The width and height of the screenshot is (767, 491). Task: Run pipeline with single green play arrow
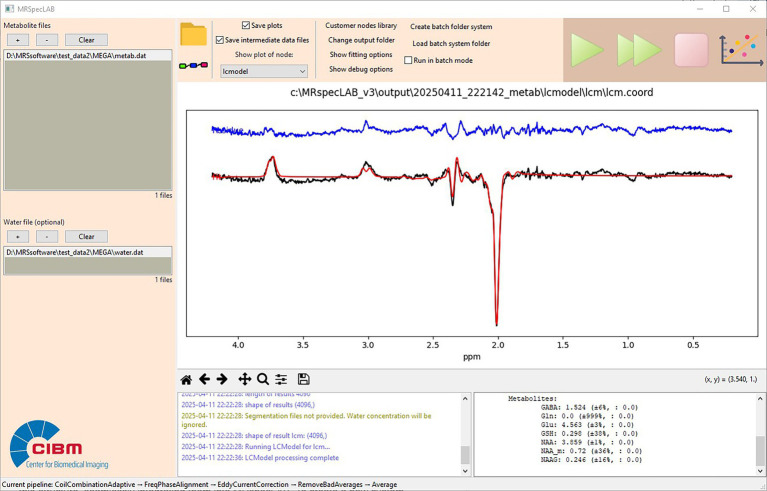point(587,50)
